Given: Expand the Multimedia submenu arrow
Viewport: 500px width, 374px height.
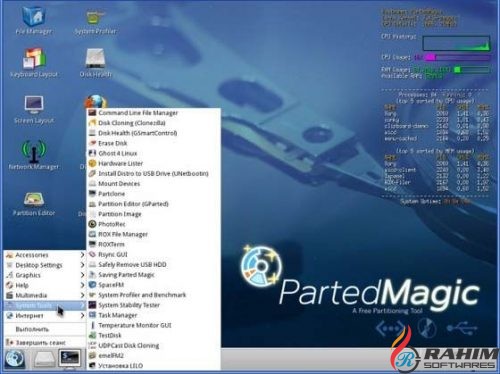Looking at the screenshot, I should tap(82, 295).
